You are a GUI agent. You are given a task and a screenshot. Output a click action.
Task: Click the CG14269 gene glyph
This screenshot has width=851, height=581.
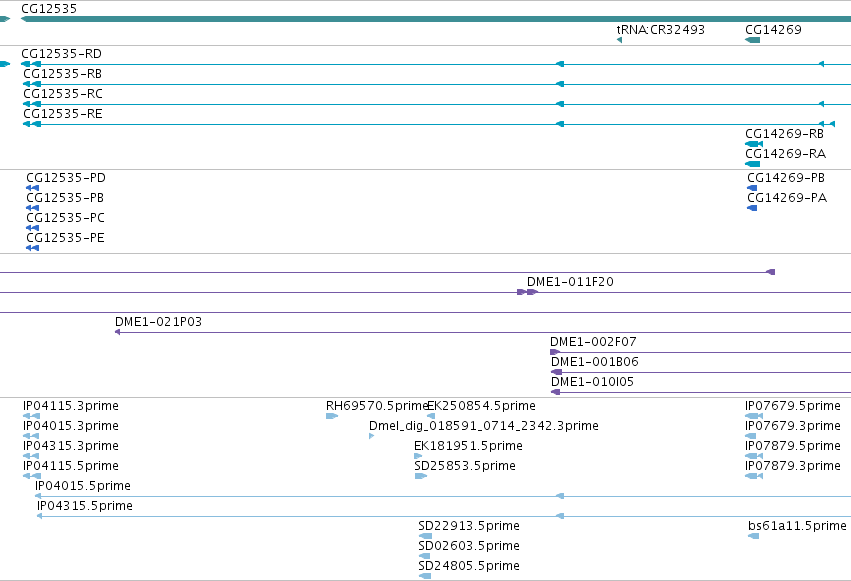(752, 40)
